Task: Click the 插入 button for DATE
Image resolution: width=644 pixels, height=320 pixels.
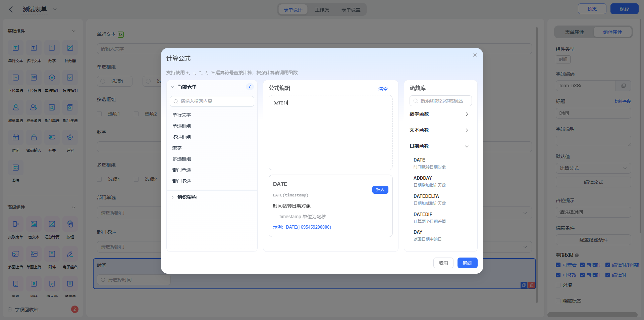Action: pos(380,190)
